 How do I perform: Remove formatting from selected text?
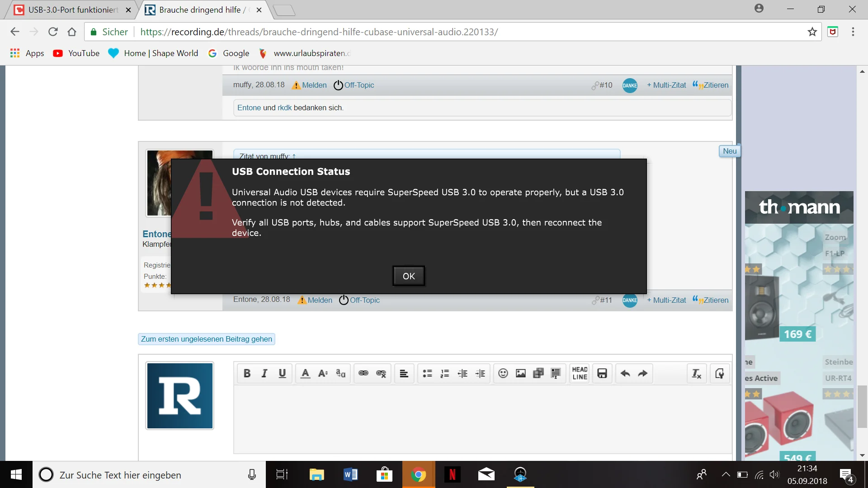[x=696, y=374]
